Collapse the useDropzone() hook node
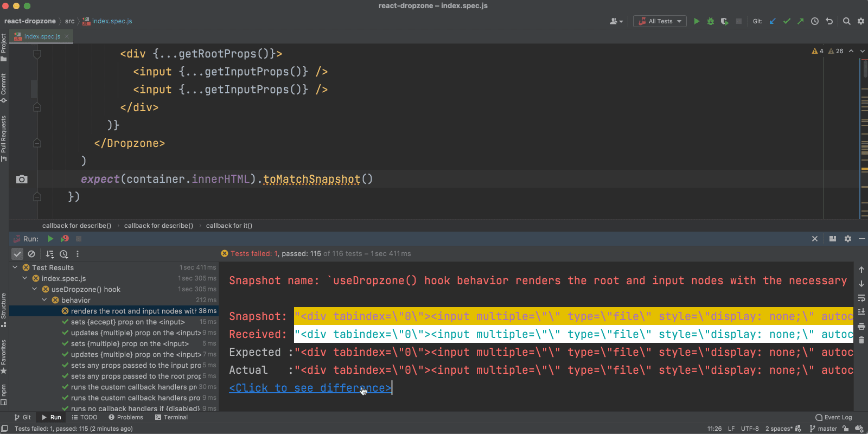Screen dimensions: 868x434 tap(35, 289)
